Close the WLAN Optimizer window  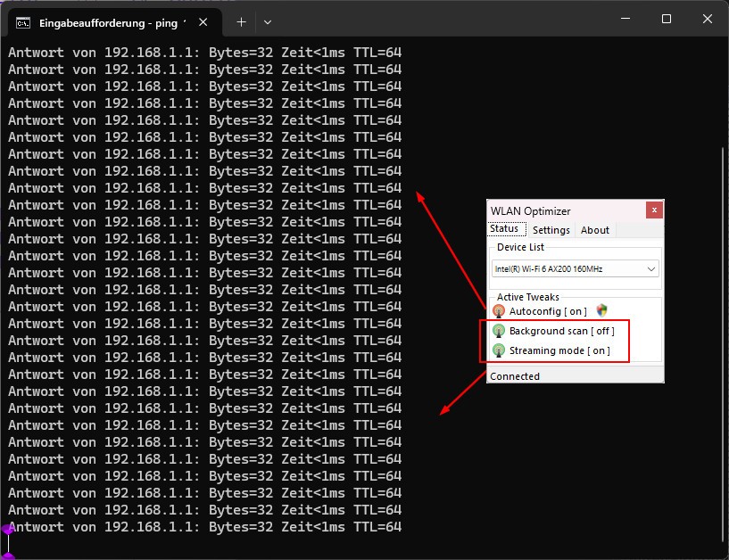coord(654,210)
